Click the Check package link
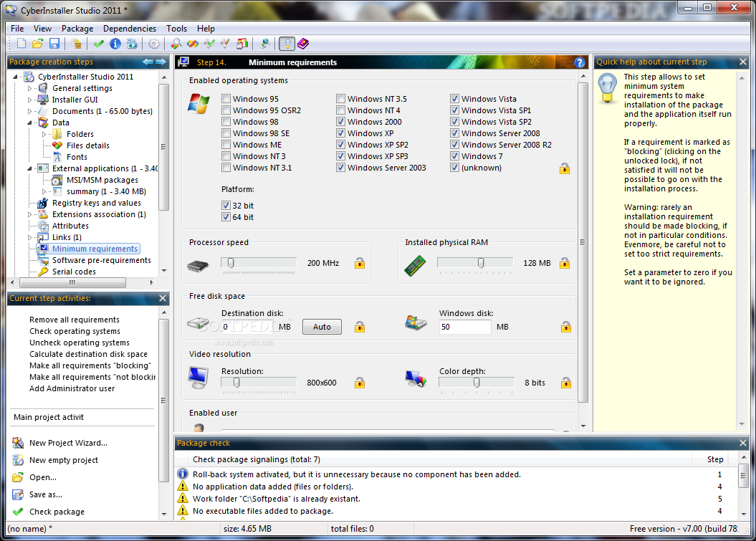The height and width of the screenshot is (541, 756). [x=57, y=512]
